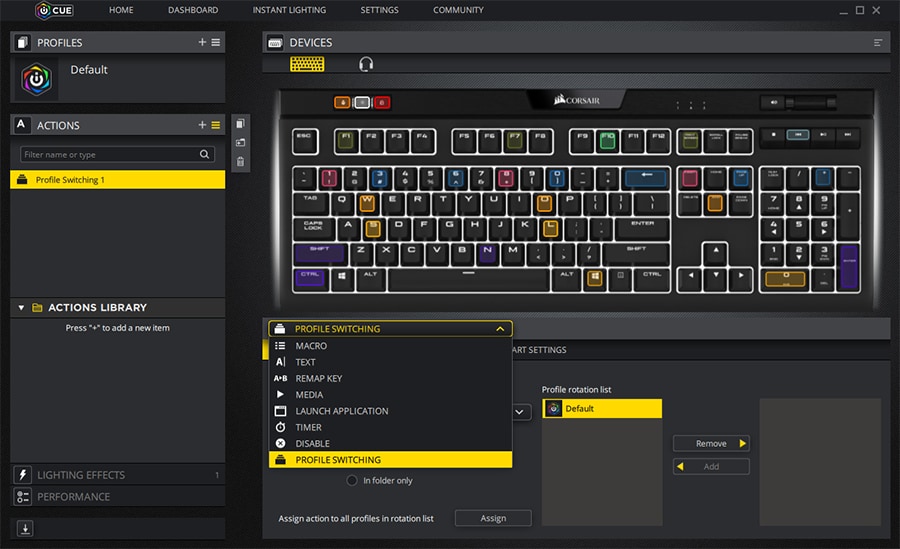This screenshot has height=549, width=900.
Task: Add a new profile with plus icon
Action: pyautogui.click(x=202, y=42)
